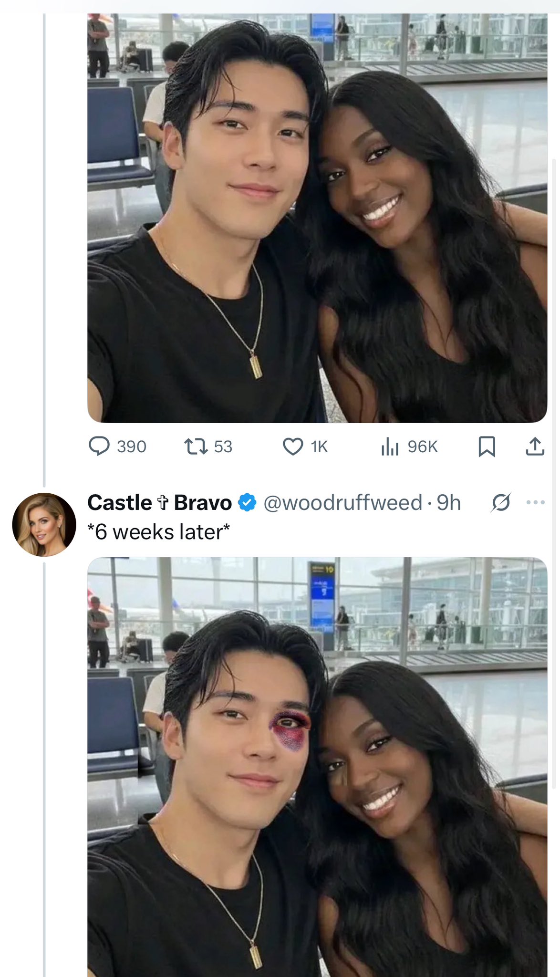Open view analytics bar chart icon

389,447
